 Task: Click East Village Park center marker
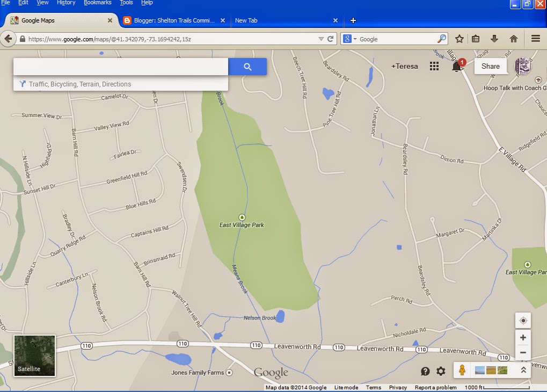(242, 217)
